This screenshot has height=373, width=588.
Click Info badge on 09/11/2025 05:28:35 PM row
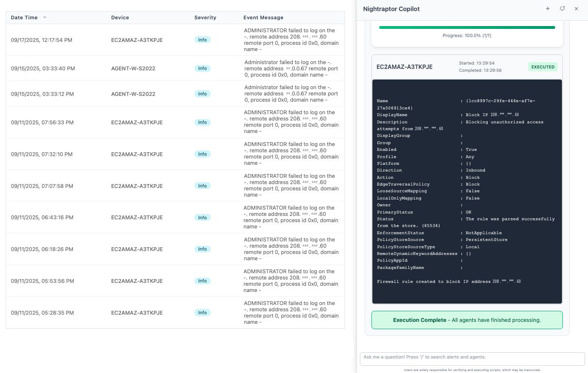tap(203, 313)
